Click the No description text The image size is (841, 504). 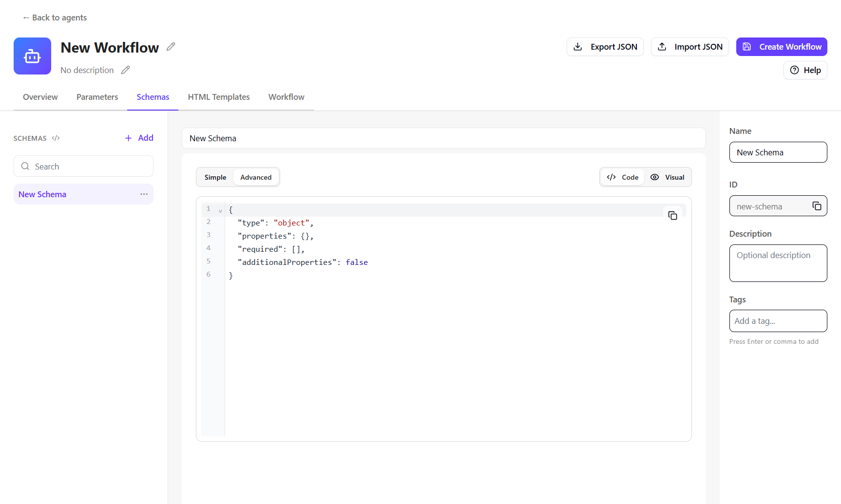point(87,70)
